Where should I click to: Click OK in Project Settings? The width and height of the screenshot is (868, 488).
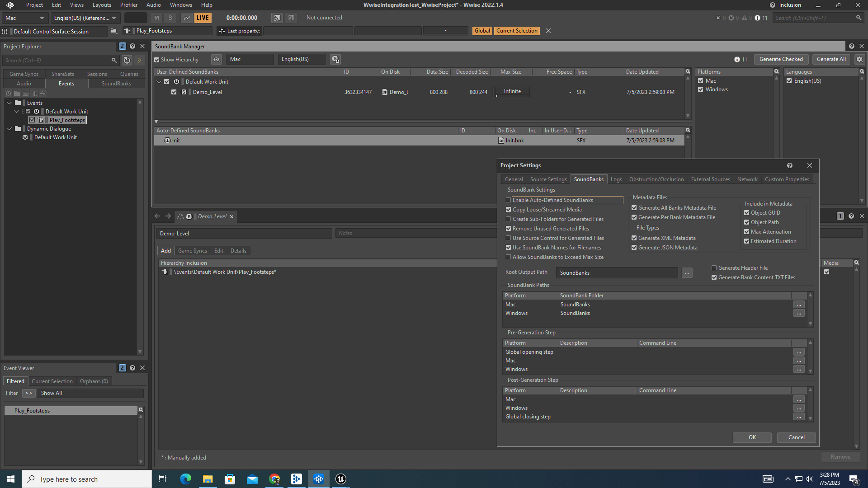pyautogui.click(x=752, y=437)
